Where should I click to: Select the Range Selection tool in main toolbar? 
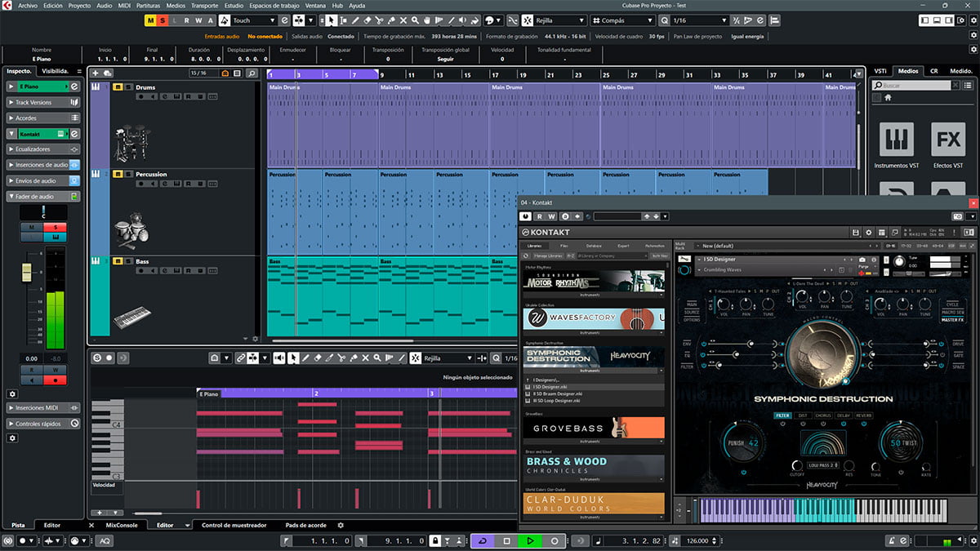pyautogui.click(x=344, y=20)
